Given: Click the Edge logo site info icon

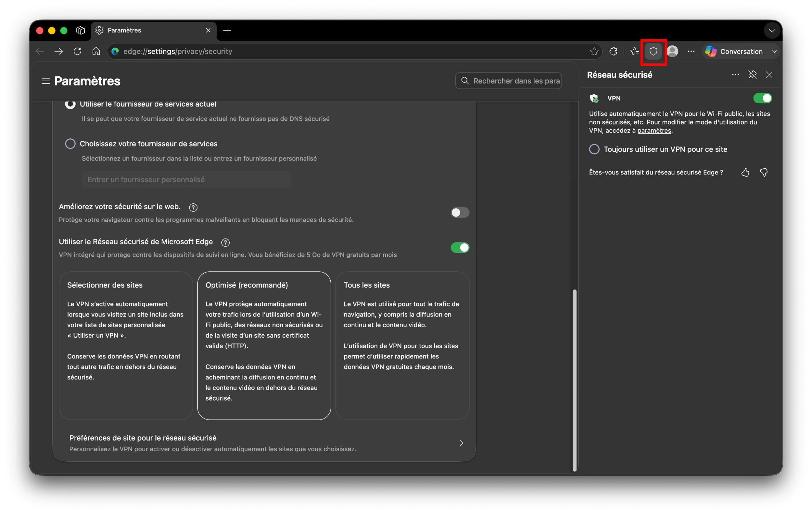Looking at the screenshot, I should [115, 51].
